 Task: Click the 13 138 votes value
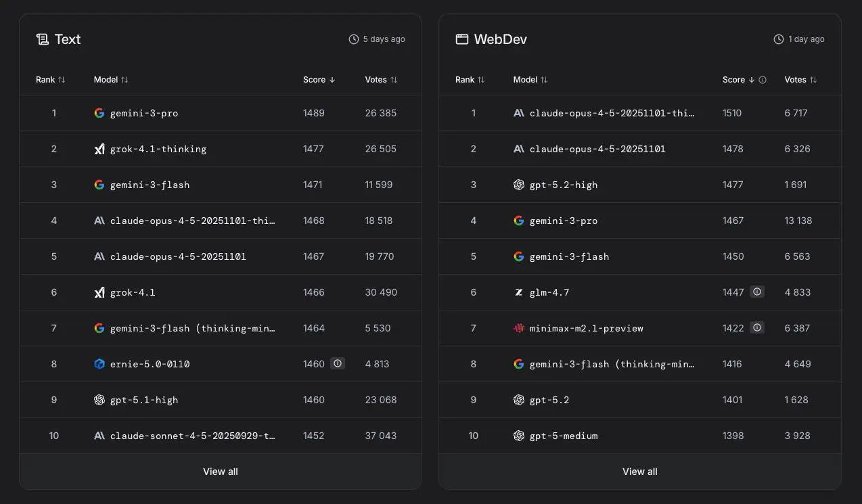[798, 221]
